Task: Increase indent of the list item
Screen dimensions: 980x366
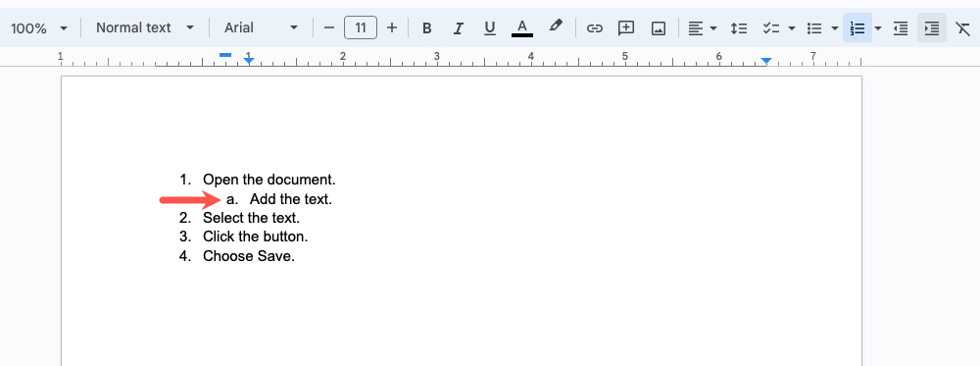Action: pos(932,28)
